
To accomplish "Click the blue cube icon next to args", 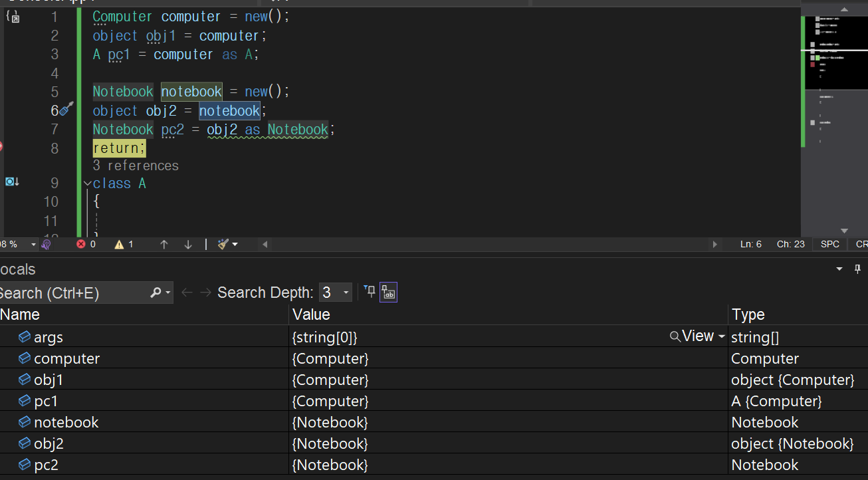I will [x=24, y=337].
